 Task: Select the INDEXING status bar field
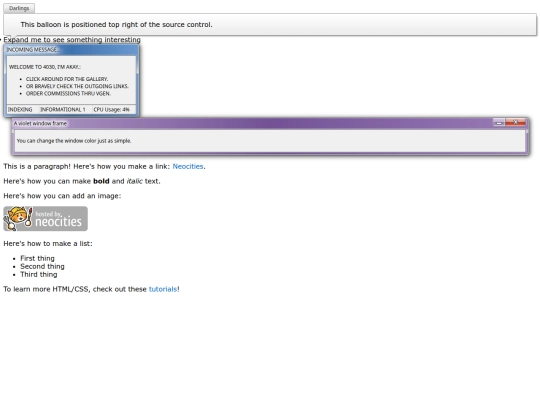[22, 110]
